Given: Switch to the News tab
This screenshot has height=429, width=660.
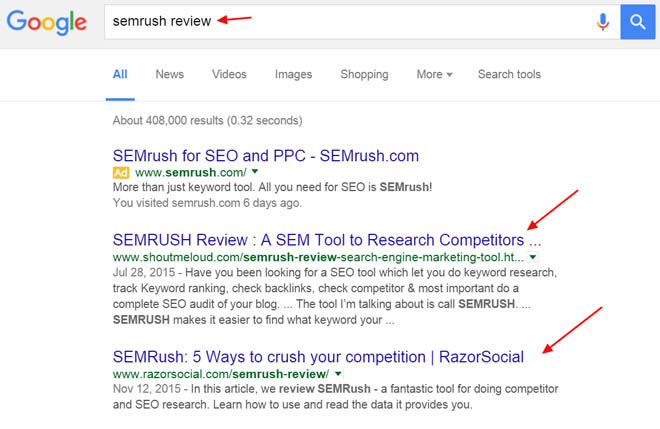Looking at the screenshot, I should [169, 74].
